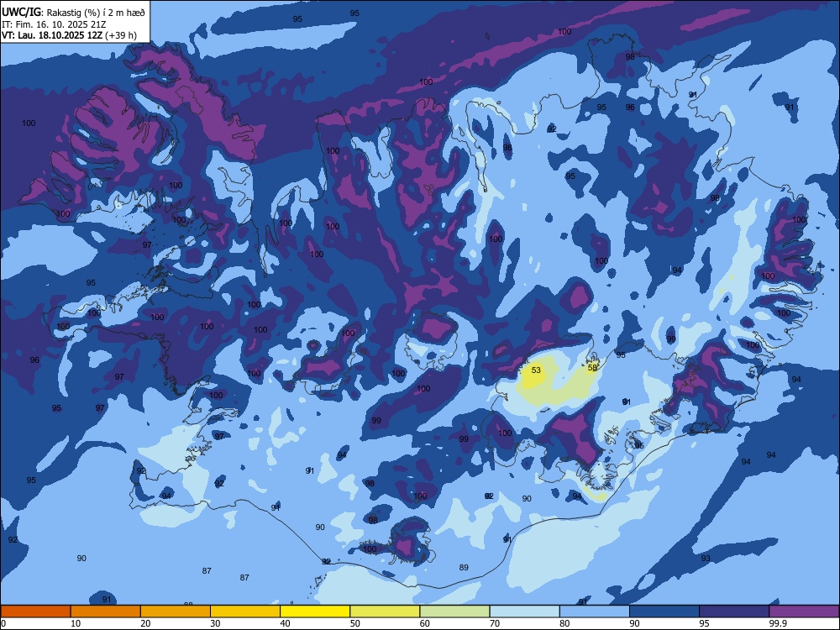
Task: Click the legend tick label '20'
Action: (x=145, y=623)
